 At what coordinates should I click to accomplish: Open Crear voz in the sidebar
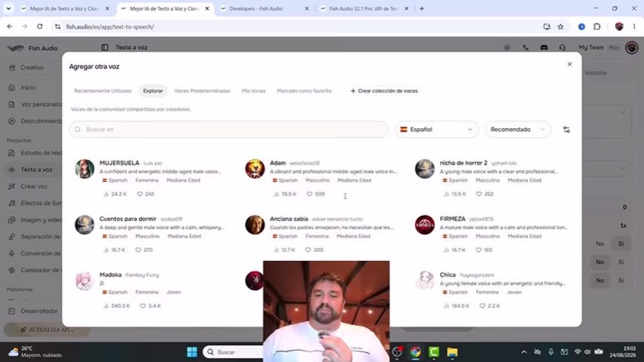[33, 187]
